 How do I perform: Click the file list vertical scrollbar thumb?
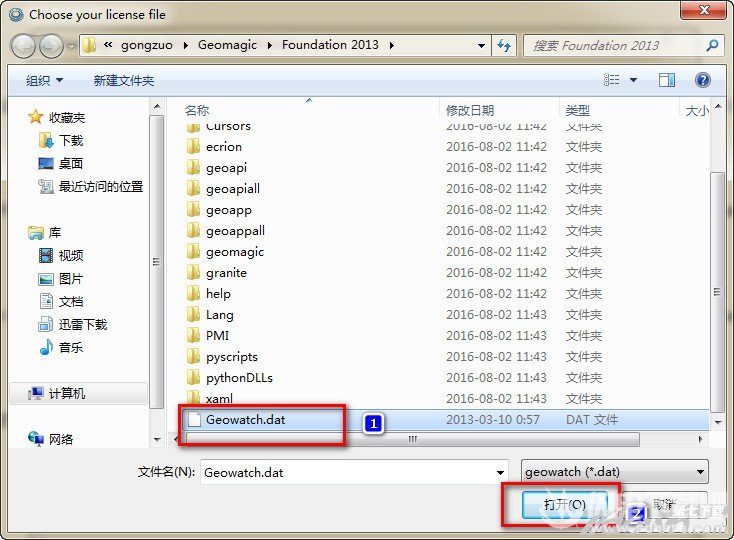click(x=717, y=292)
